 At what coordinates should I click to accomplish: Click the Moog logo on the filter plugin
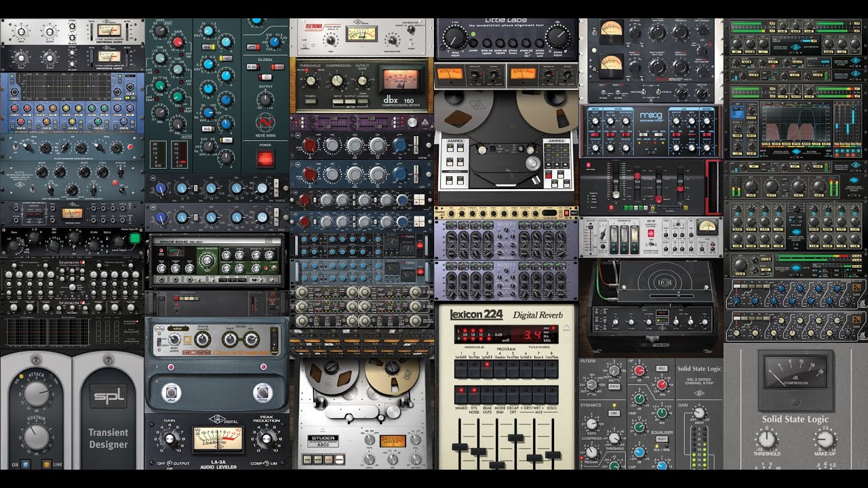(x=651, y=117)
